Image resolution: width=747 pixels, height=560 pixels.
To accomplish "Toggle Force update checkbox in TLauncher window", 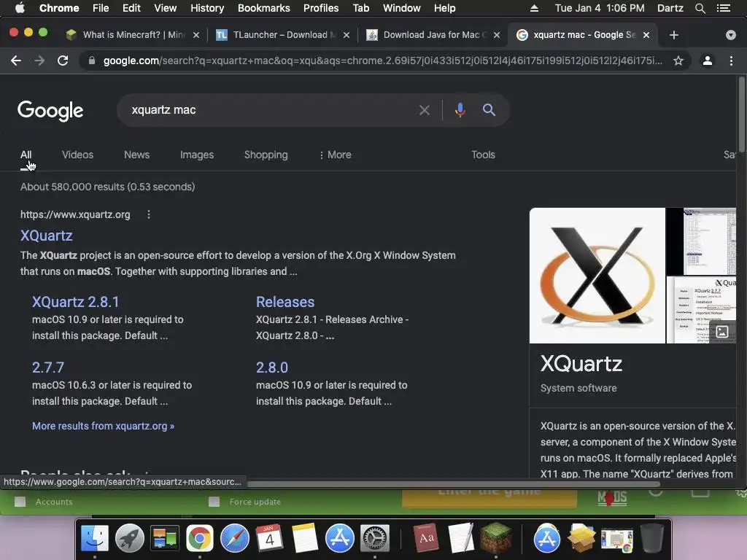I will click(214, 502).
